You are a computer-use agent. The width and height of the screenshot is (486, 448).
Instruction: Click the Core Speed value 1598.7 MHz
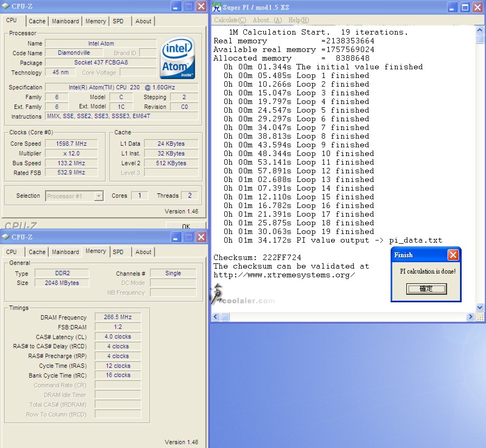(x=72, y=144)
